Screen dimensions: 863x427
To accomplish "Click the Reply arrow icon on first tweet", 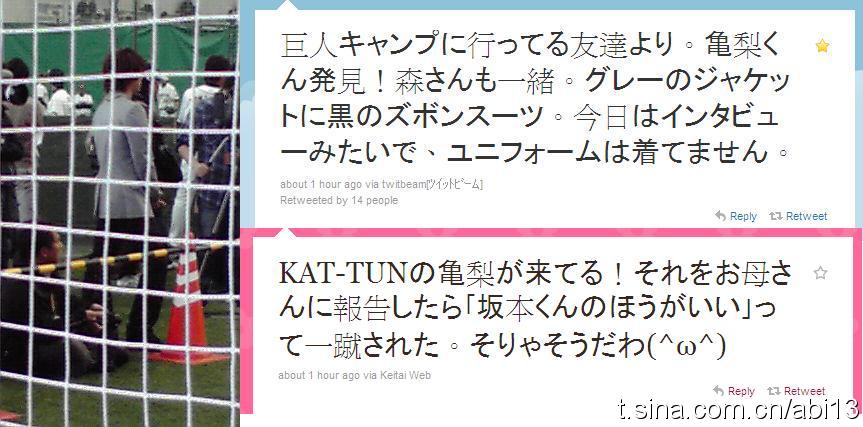I will (720, 216).
